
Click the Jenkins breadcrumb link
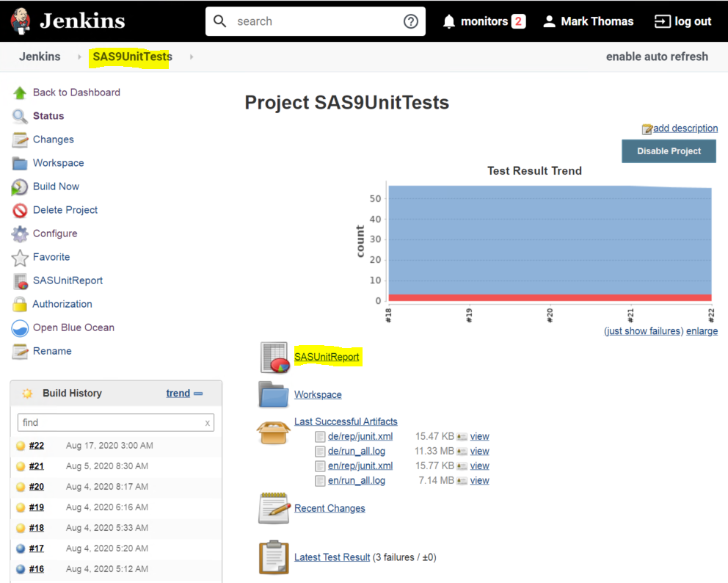click(x=40, y=57)
